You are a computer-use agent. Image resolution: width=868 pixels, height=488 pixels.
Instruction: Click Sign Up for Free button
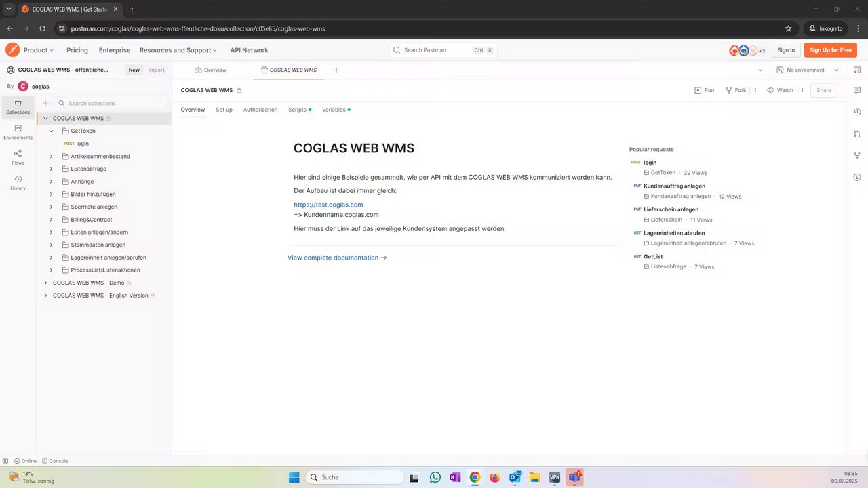[831, 50]
